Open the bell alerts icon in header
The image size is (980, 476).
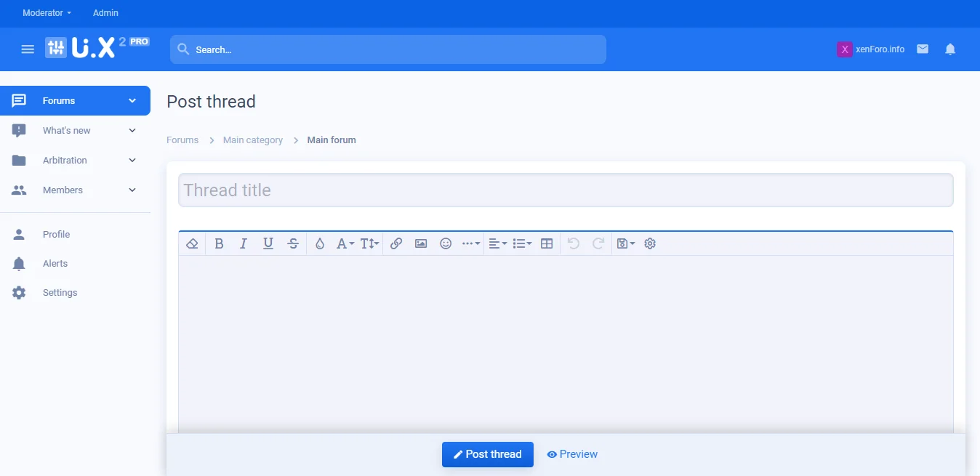(x=950, y=49)
